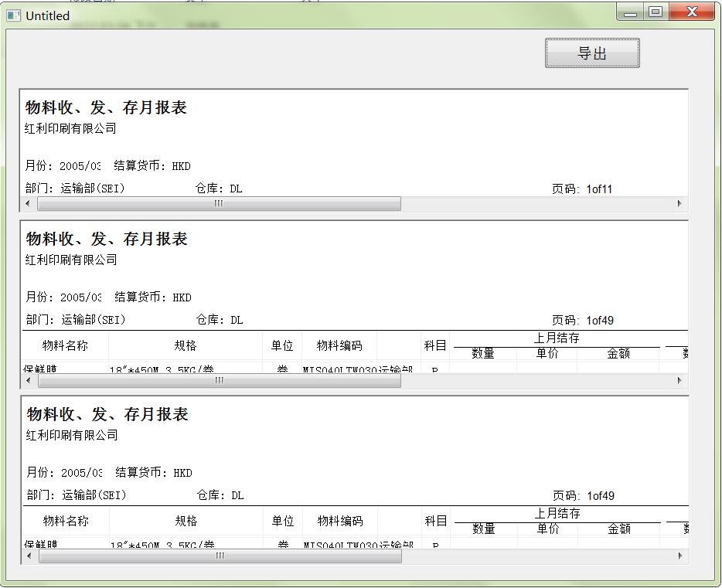Click report title 物料收、发、存月报表 in third panel
The width and height of the screenshot is (722, 588).
(x=107, y=414)
